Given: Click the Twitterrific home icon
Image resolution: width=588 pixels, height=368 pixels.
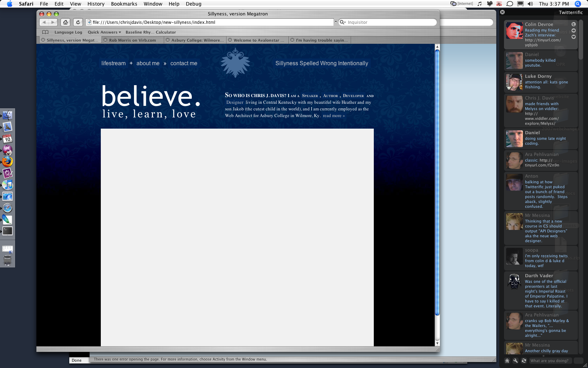Looking at the screenshot, I should point(507,361).
